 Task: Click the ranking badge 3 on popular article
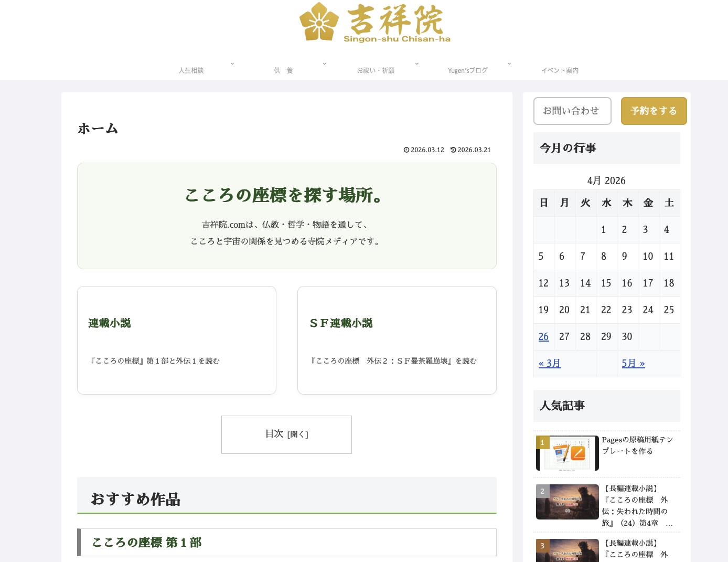[x=542, y=546]
